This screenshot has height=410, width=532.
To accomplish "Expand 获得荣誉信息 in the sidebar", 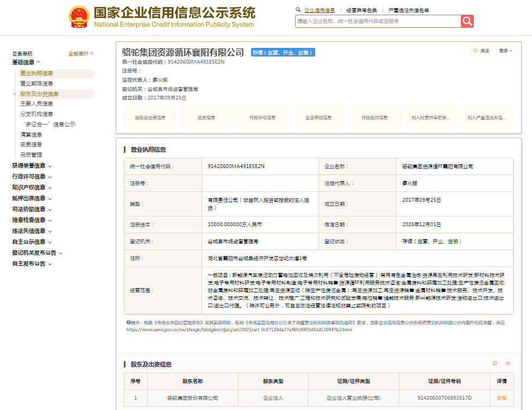I will 32,166.
